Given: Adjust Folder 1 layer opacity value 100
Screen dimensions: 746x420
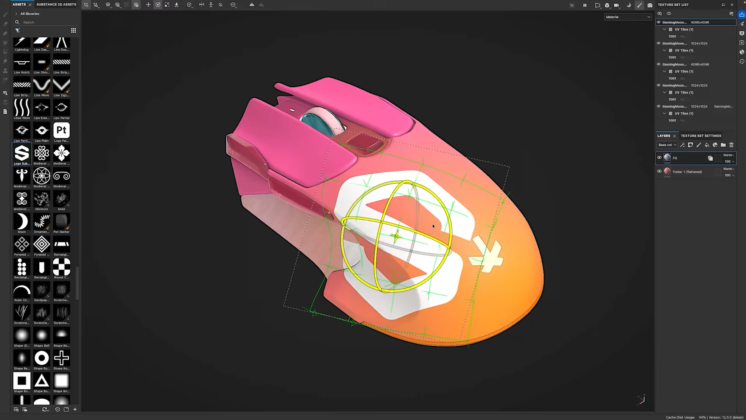Looking at the screenshot, I should [728, 176].
